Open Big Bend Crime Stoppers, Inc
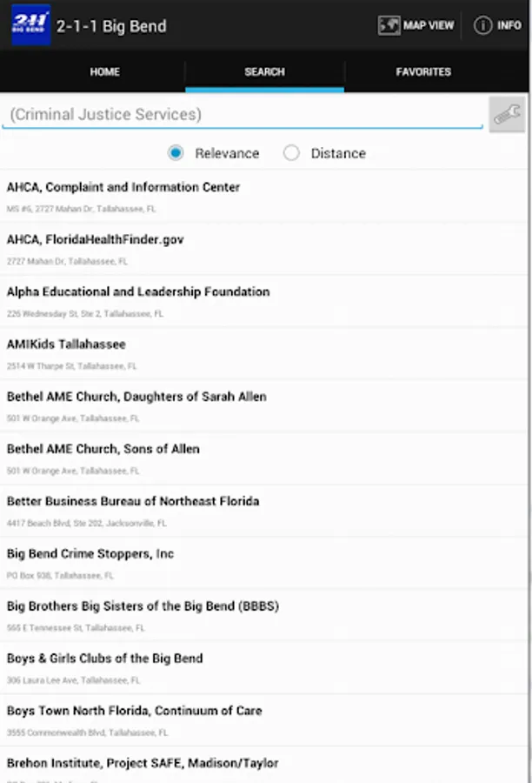The image size is (532, 783). 264,563
